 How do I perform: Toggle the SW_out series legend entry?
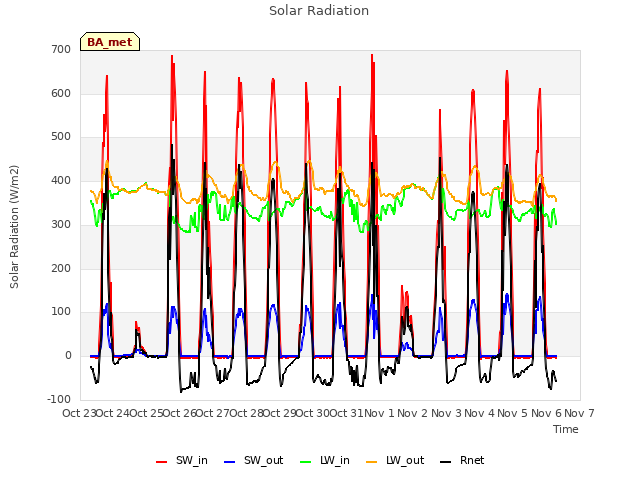coord(253,460)
